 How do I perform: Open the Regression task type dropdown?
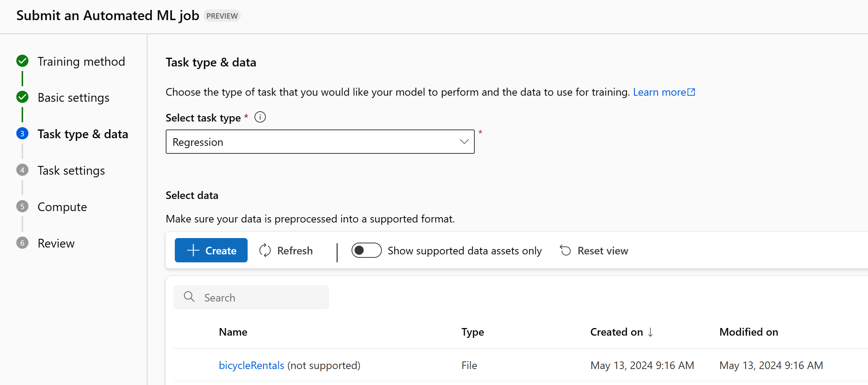coord(320,142)
